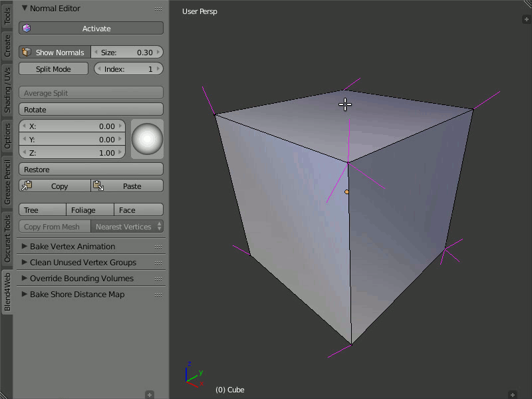Click the plus icon below the tool panel
The height and width of the screenshot is (399, 532).
click(x=150, y=394)
